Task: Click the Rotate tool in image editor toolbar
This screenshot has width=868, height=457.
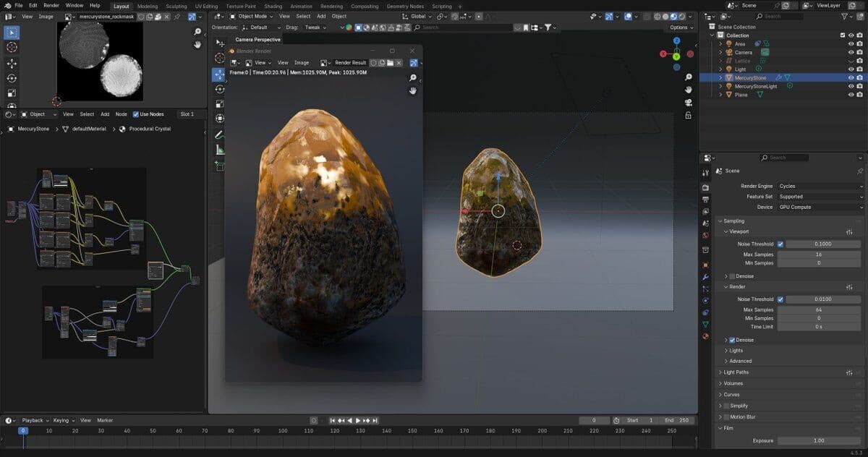Action: tap(12, 78)
